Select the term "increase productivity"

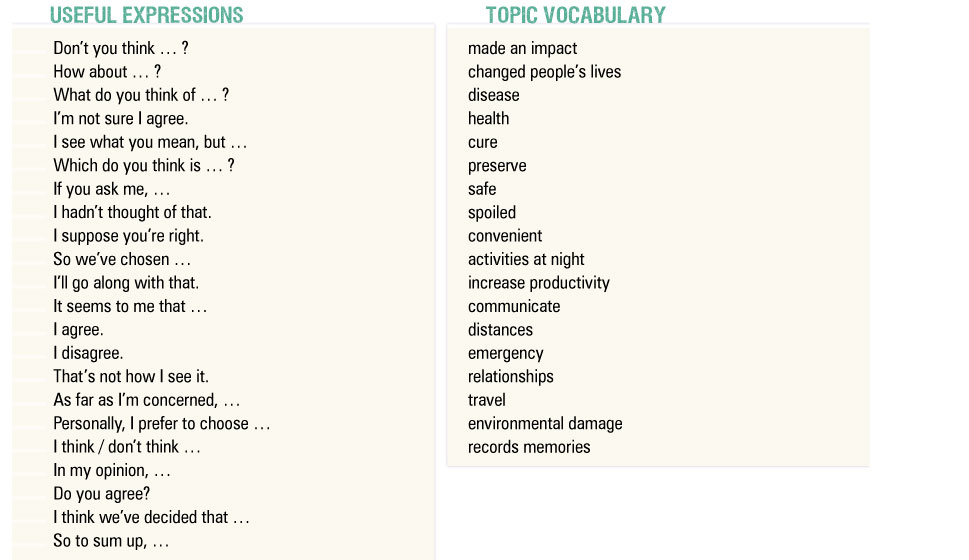pos(538,283)
